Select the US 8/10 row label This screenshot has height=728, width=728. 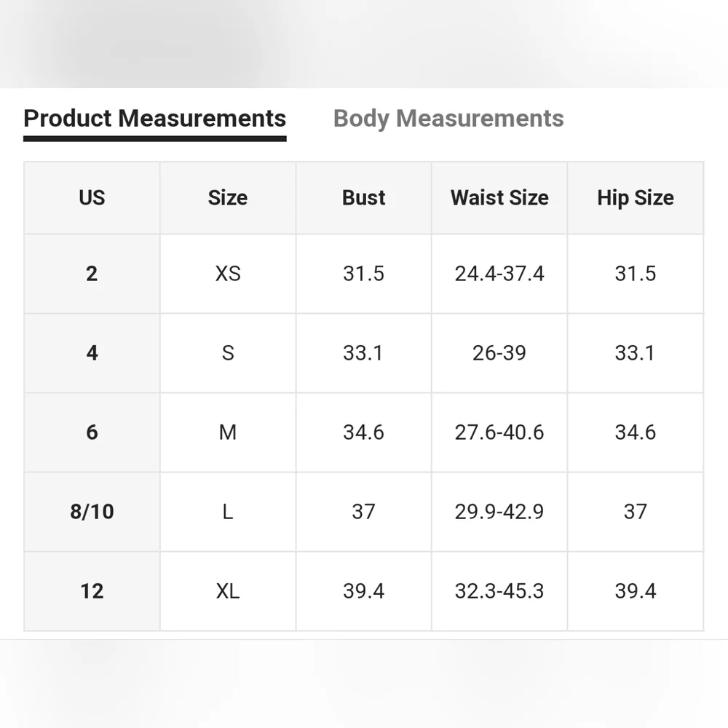tap(92, 512)
